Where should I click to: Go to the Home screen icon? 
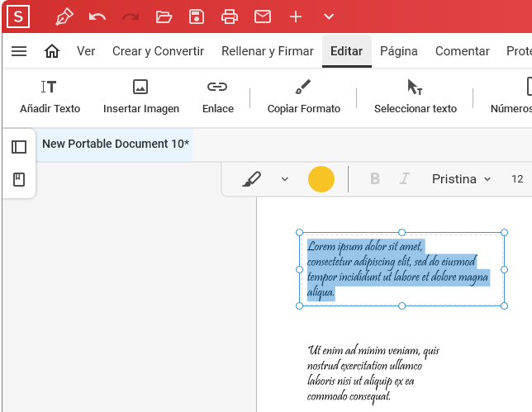point(52,51)
